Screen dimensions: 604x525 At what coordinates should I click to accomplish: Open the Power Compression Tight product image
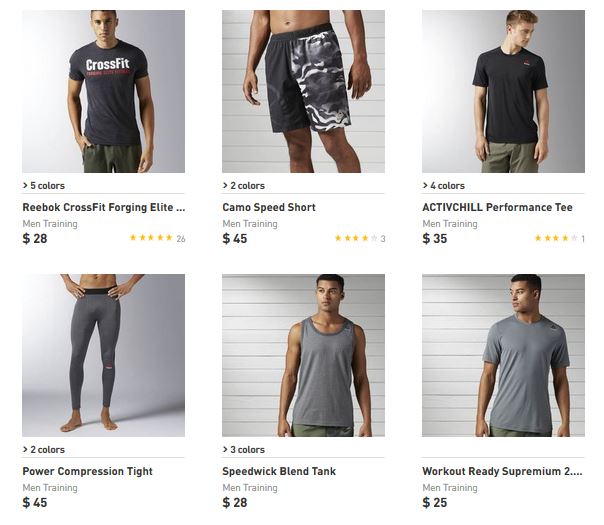pyautogui.click(x=103, y=355)
